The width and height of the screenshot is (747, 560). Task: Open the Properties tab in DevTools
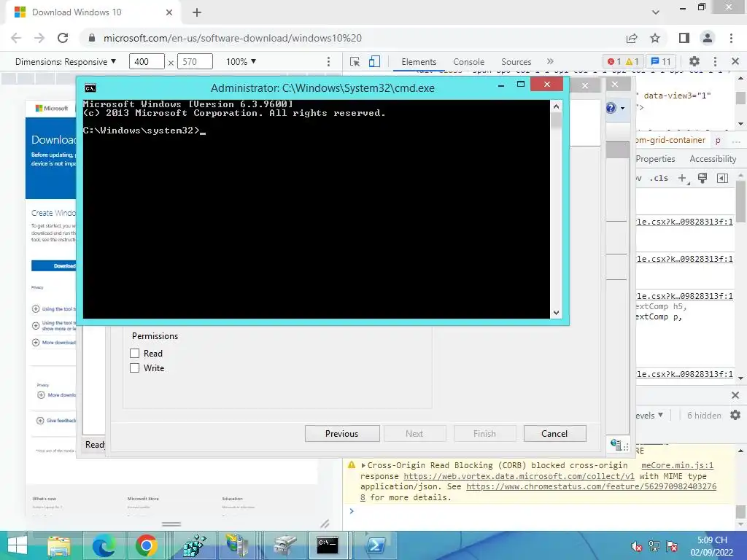(656, 159)
